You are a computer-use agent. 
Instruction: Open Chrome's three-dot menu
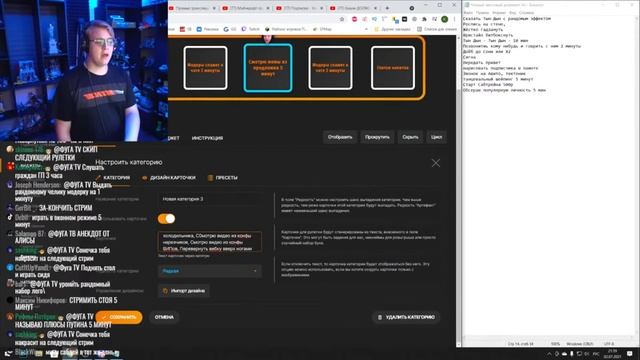tap(454, 19)
